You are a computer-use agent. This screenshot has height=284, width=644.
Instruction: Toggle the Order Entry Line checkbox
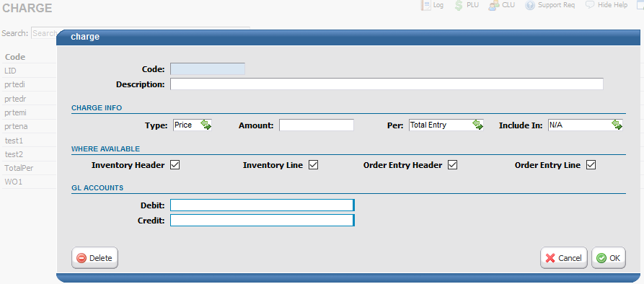point(591,165)
